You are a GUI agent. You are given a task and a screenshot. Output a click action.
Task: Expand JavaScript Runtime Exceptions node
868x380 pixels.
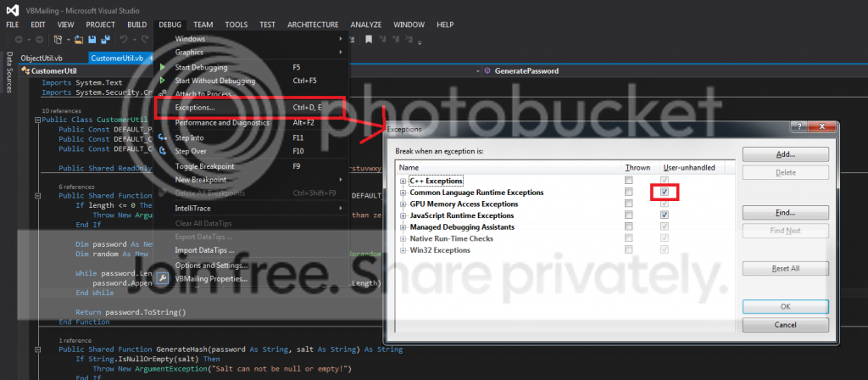[403, 215]
